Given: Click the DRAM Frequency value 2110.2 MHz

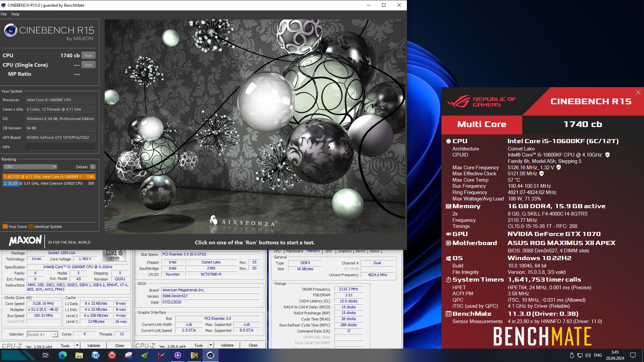Looking at the screenshot, I should tap(348, 289).
